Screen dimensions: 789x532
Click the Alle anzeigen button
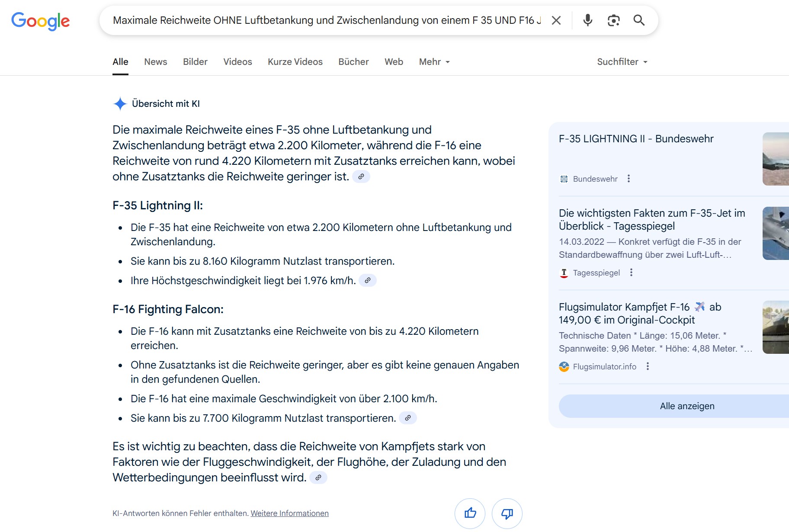[686, 406]
